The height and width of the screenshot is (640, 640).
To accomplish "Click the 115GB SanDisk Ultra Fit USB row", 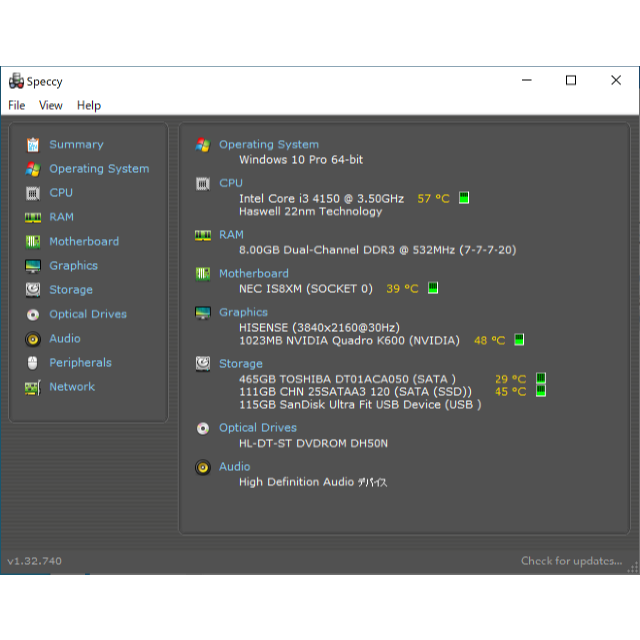I will click(x=360, y=405).
